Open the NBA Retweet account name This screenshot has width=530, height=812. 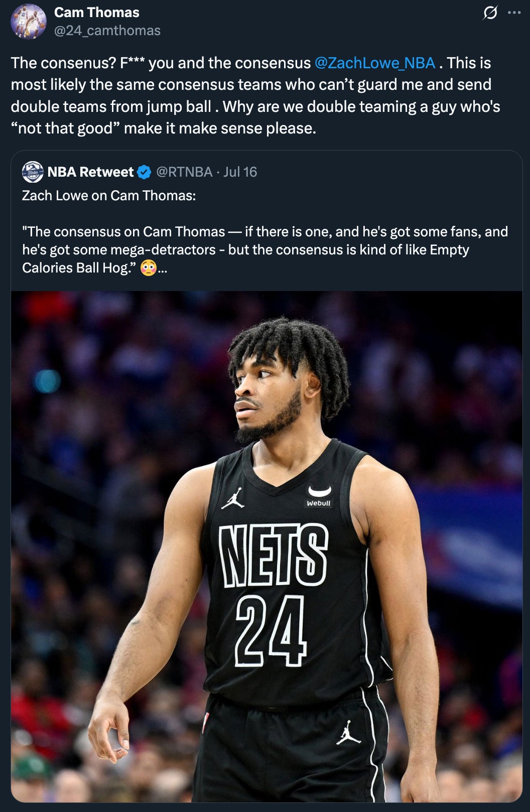tap(90, 172)
